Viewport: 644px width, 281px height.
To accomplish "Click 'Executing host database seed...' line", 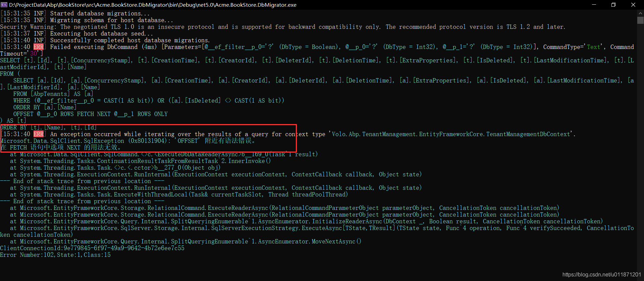I will (76, 34).
